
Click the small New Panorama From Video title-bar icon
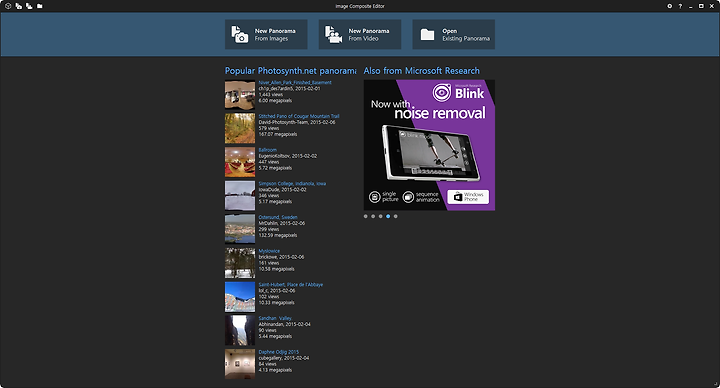(29, 6)
